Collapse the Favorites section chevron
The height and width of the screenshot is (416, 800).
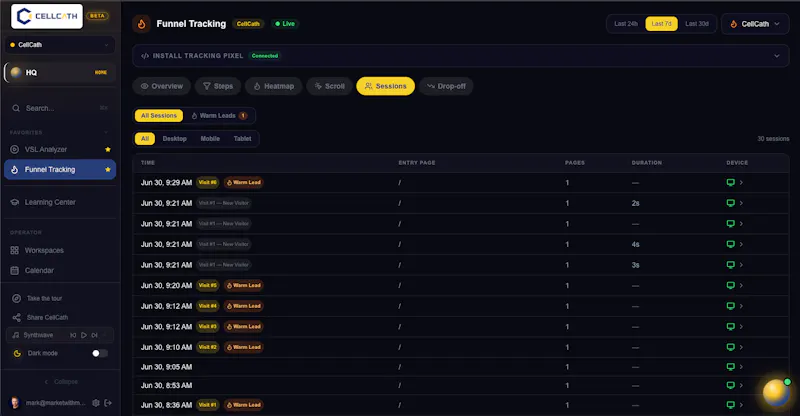pos(106,133)
